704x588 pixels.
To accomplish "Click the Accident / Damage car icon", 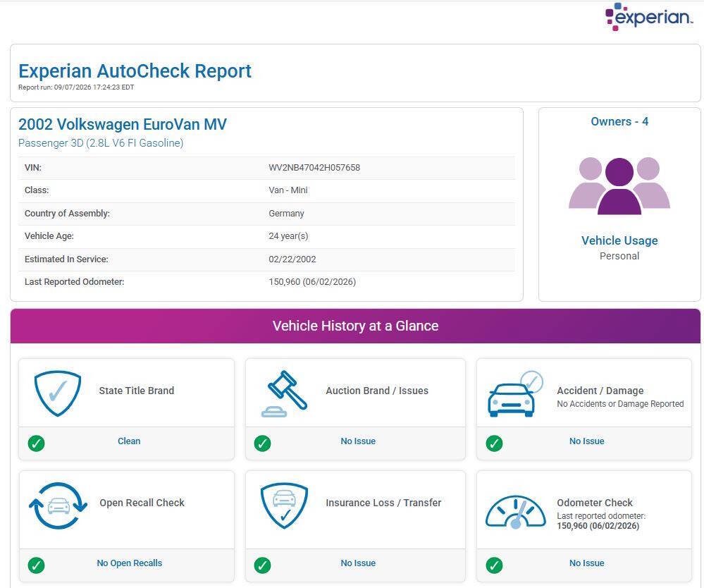I will tap(515, 394).
